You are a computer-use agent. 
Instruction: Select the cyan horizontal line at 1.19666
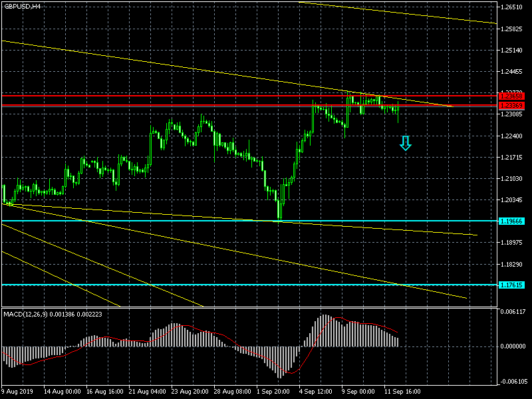[250, 221]
